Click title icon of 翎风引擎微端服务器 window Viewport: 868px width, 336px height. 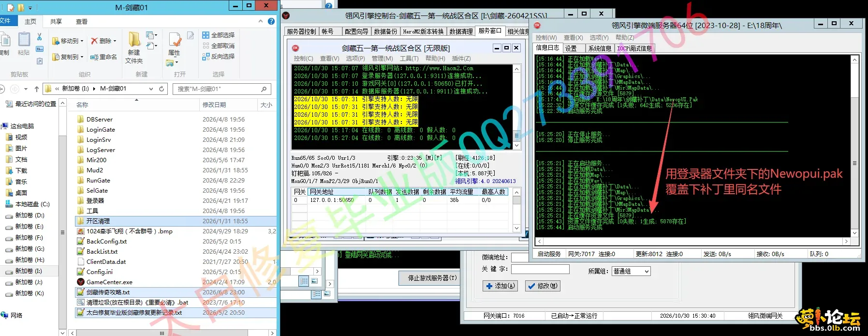[537, 25]
